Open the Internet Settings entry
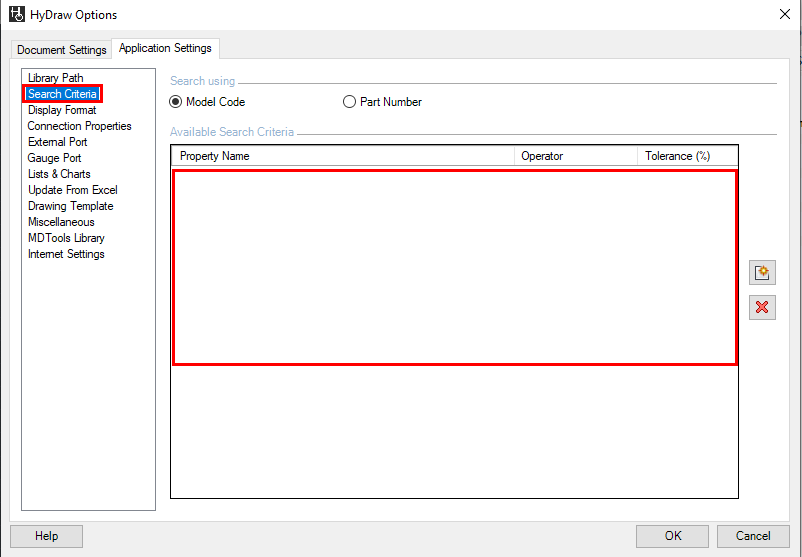This screenshot has height=557, width=802. tap(66, 254)
